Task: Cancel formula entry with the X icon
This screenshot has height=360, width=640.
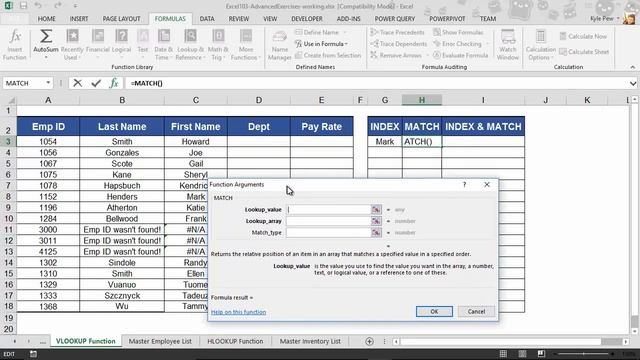Action: point(78,83)
